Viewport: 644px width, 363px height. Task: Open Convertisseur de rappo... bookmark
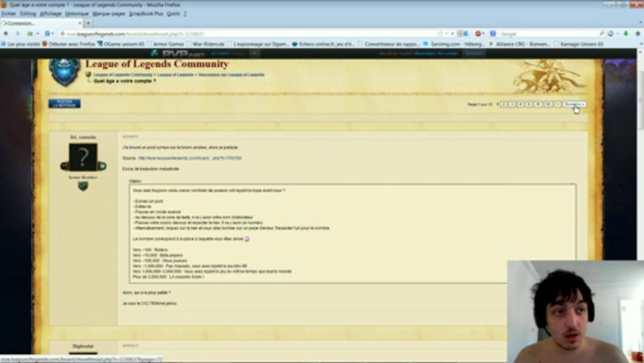389,44
